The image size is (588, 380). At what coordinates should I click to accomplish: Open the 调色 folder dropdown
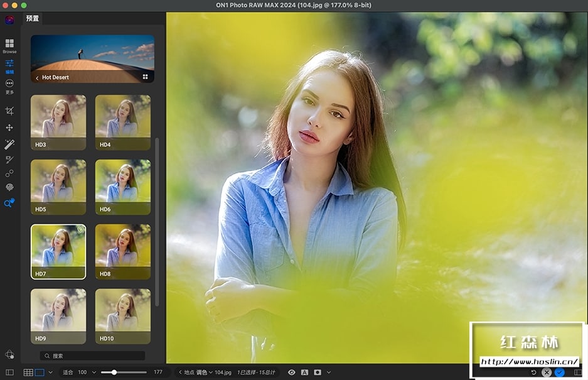pyautogui.click(x=204, y=372)
